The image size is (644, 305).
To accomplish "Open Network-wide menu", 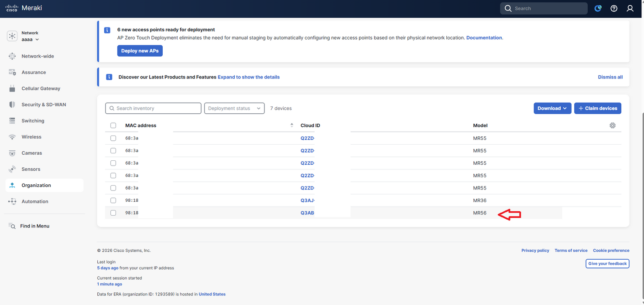I will [x=38, y=56].
